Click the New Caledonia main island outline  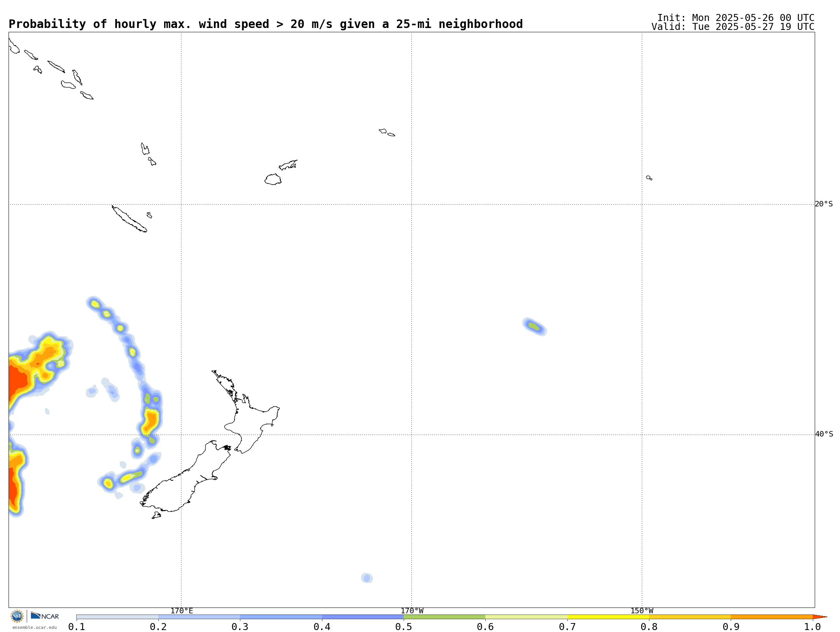tap(129, 219)
